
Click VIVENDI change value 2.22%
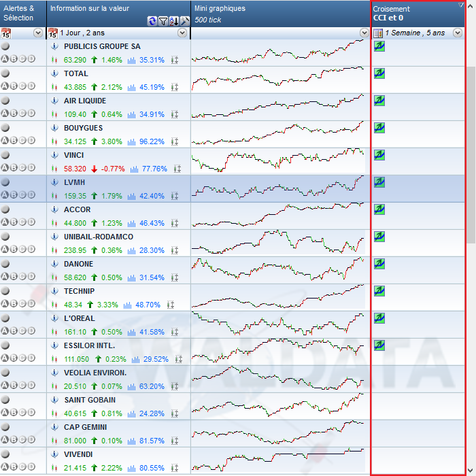pos(112,468)
